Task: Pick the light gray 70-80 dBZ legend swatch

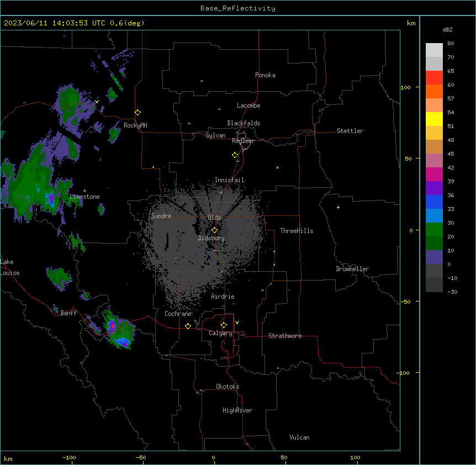Action: tap(434, 50)
